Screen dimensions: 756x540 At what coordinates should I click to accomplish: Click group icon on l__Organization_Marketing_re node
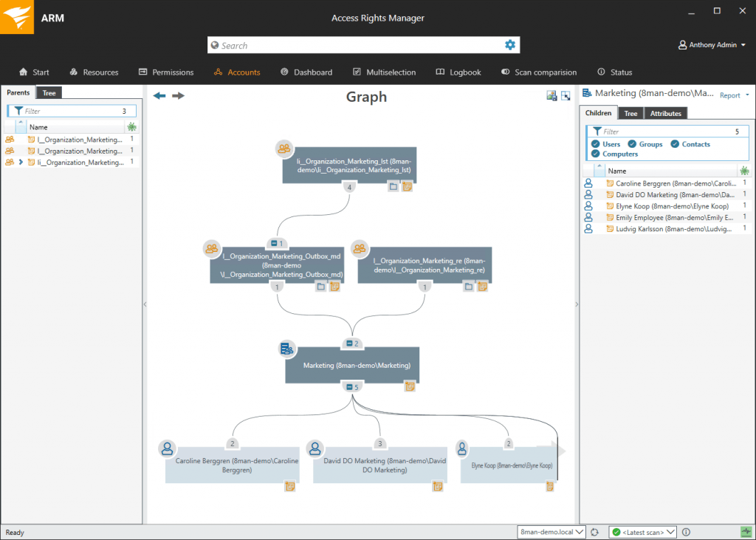point(360,249)
